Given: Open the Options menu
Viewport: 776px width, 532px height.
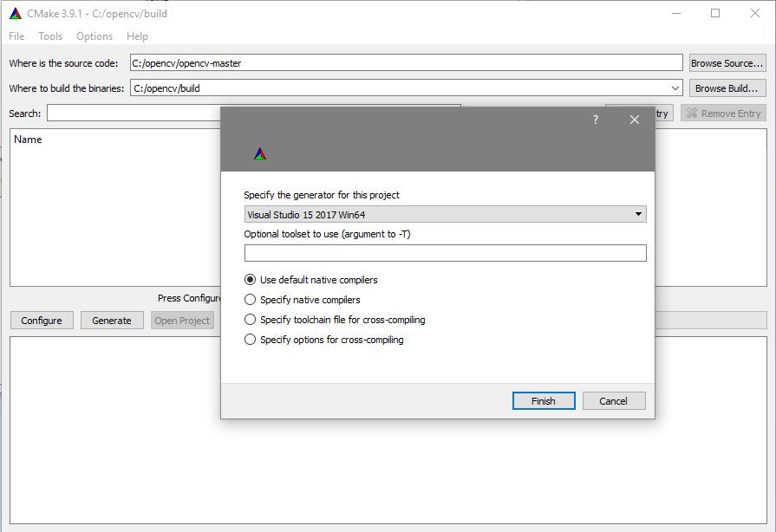Looking at the screenshot, I should pos(95,36).
